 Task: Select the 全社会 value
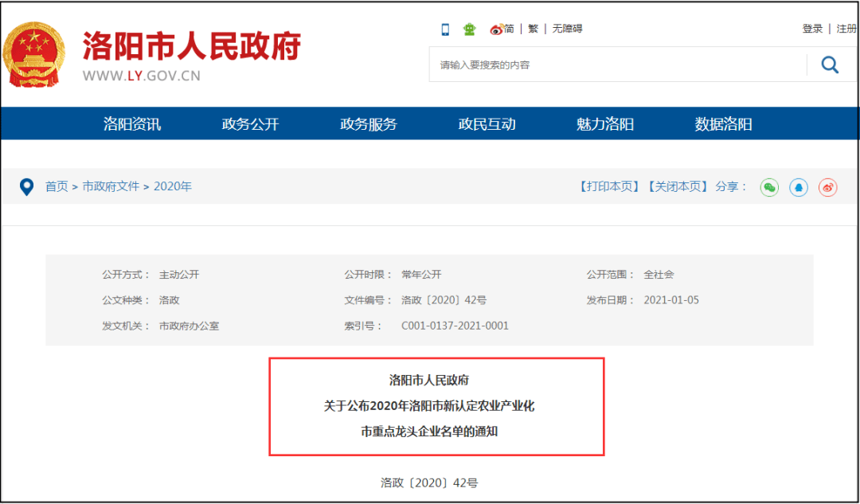pyautogui.click(x=659, y=274)
